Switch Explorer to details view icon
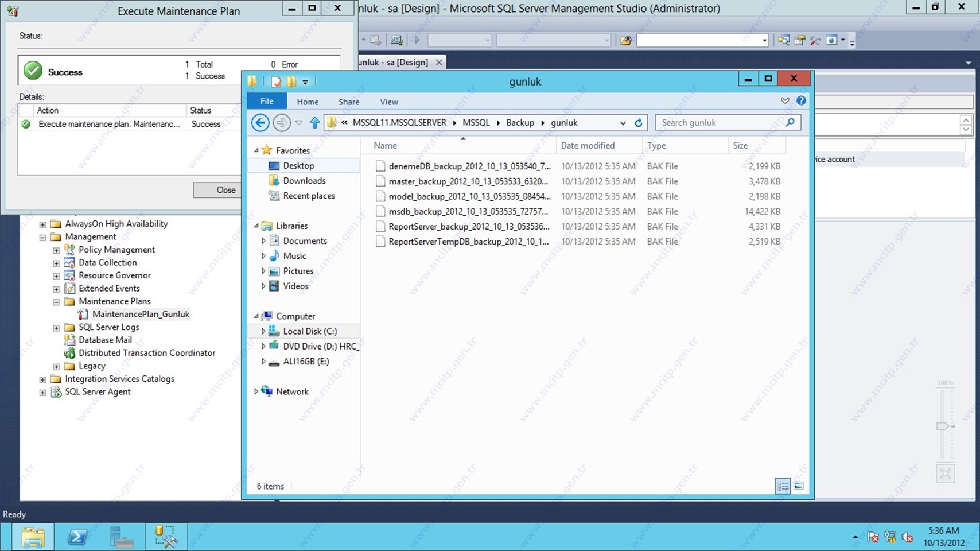Image resolution: width=980 pixels, height=551 pixels. pos(783,486)
